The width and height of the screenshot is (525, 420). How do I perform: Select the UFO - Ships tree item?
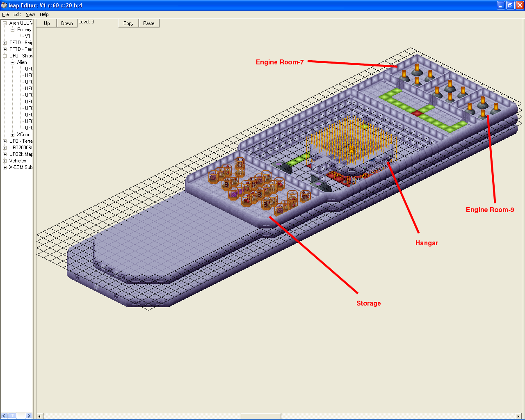pyautogui.click(x=21, y=56)
